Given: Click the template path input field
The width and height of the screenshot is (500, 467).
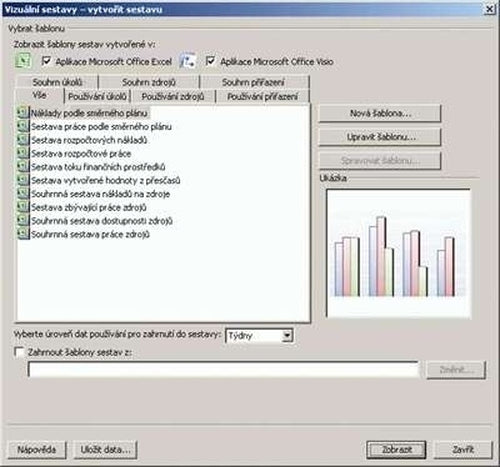Looking at the screenshot, I should click(x=223, y=369).
